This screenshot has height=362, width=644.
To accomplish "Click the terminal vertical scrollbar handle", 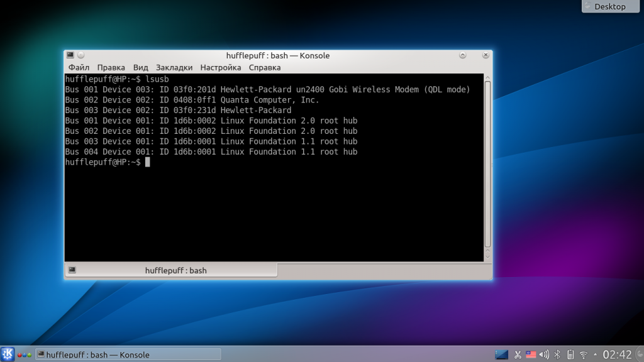I will [487, 164].
